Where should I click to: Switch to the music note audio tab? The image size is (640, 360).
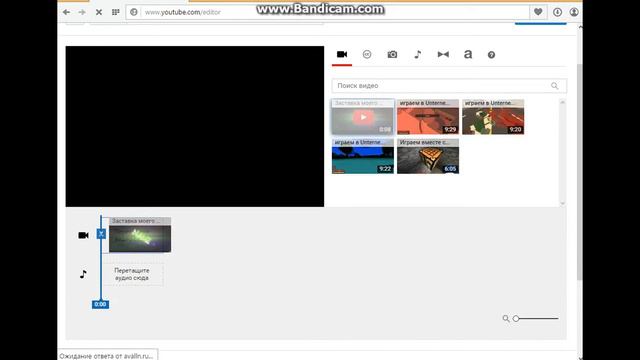[x=418, y=54]
